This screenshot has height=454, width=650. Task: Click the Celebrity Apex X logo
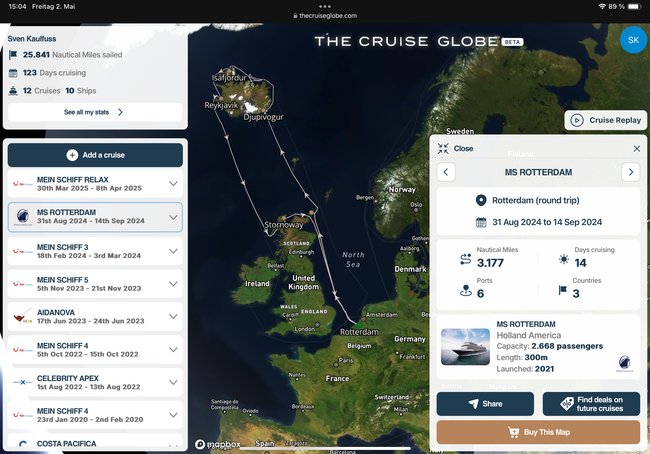click(x=21, y=381)
